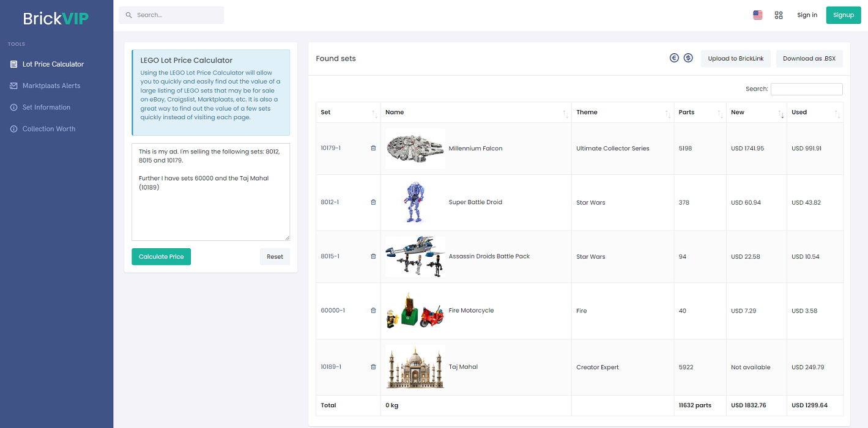Click the Millennium Falcon name text
The image size is (868, 428).
475,149
